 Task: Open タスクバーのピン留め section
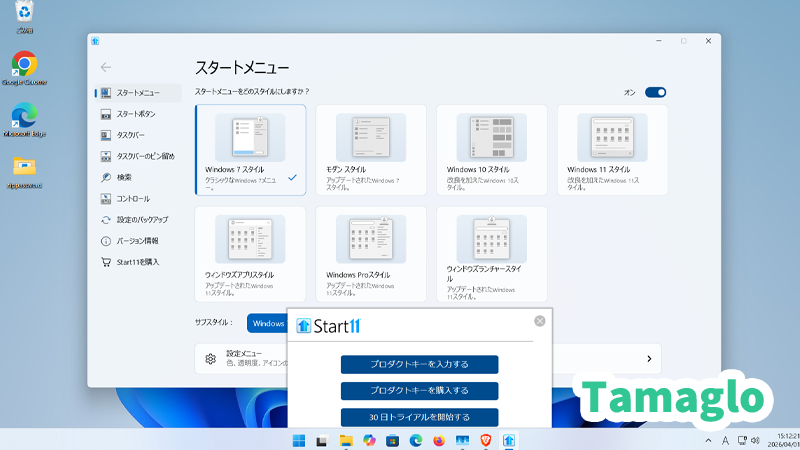[145, 156]
